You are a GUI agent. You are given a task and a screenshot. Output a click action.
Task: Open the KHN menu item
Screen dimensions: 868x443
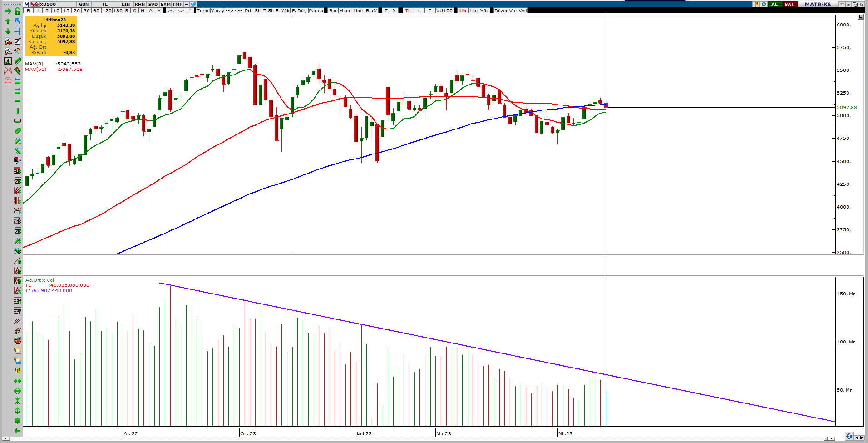point(140,4)
